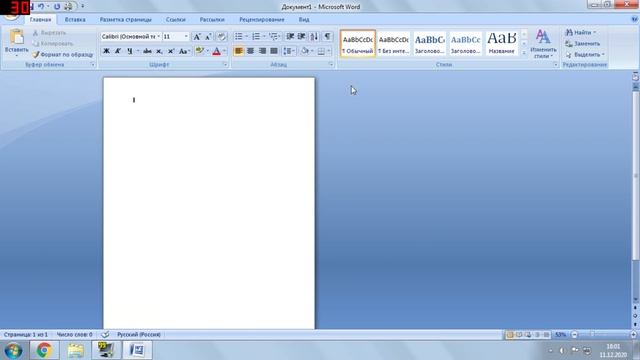The width and height of the screenshot is (640, 360).
Task: Expand the styles gallery with the bottom arrow
Action: 524,53
